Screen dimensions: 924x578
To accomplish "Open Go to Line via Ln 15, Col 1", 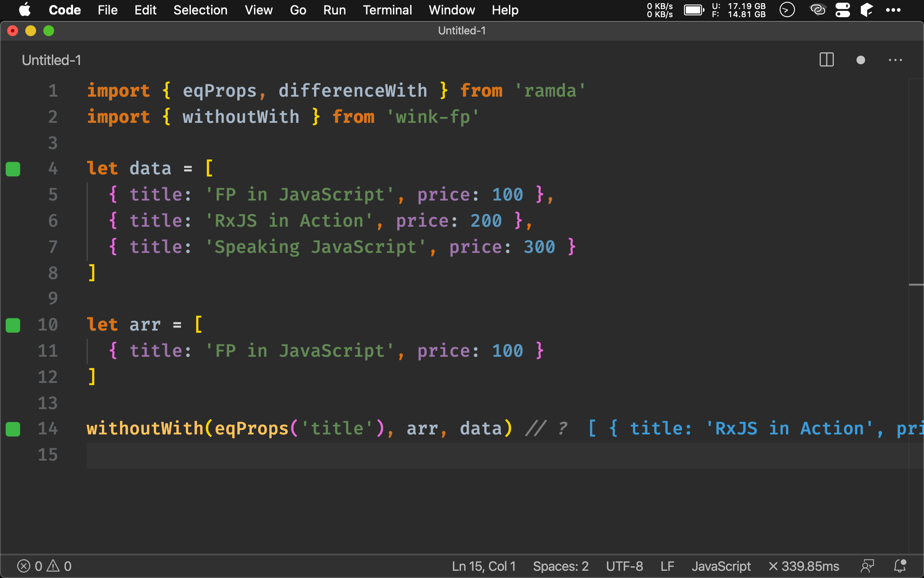I will (484, 566).
